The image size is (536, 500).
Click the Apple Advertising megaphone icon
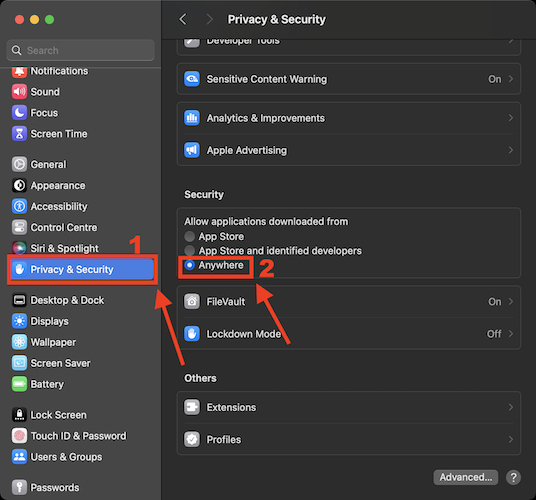(x=192, y=150)
